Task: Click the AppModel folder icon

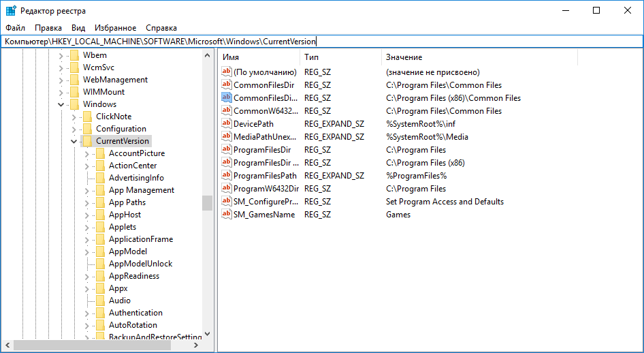Action: (100, 251)
